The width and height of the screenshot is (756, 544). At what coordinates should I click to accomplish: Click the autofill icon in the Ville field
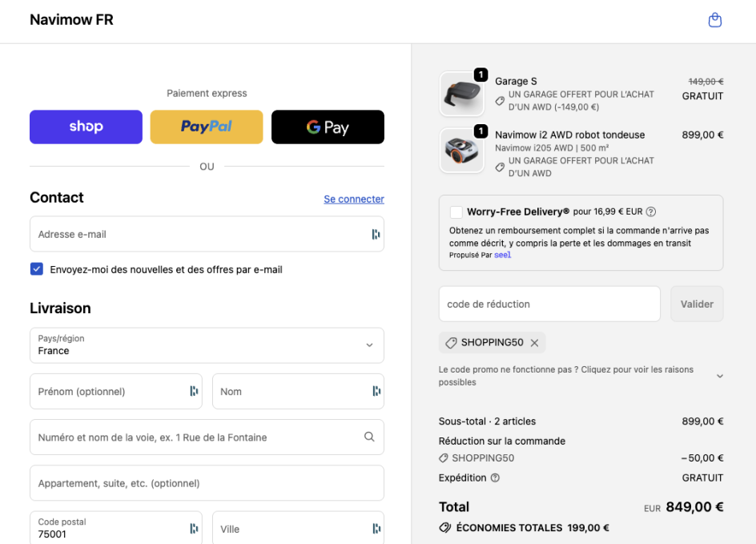tap(376, 529)
